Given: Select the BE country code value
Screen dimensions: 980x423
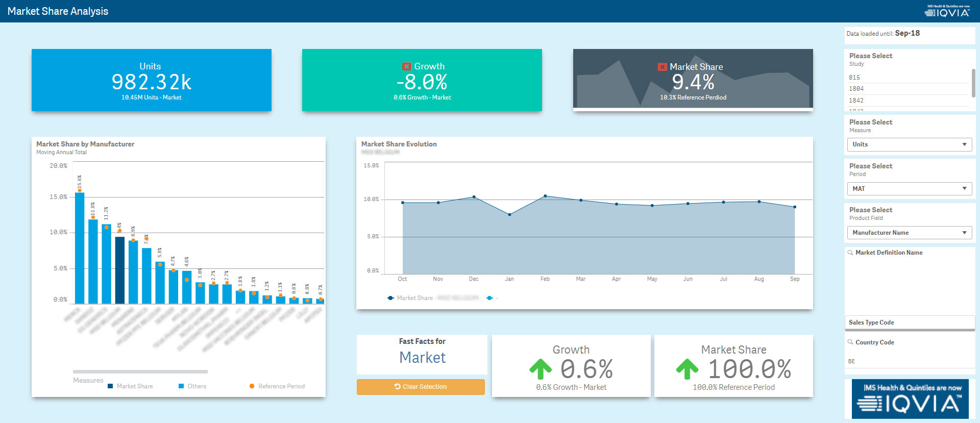Looking at the screenshot, I should (x=851, y=361).
